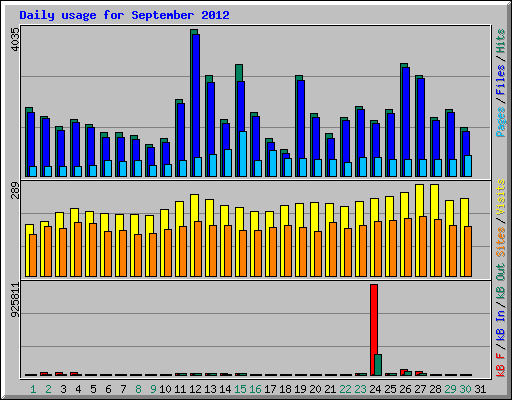Viewport: 512px width, 400px height.
Task: Click the 'Visits' legend word
Action: coord(501,197)
